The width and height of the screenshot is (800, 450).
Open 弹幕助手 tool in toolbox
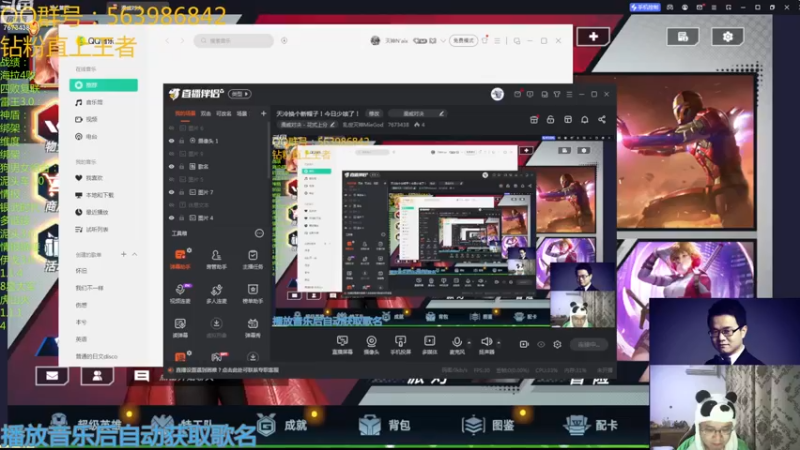[180, 259]
